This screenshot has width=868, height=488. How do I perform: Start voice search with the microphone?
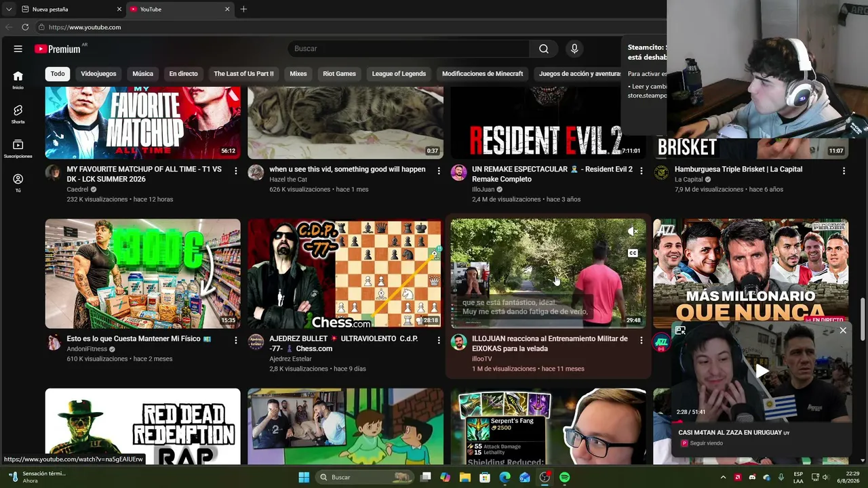click(574, 49)
